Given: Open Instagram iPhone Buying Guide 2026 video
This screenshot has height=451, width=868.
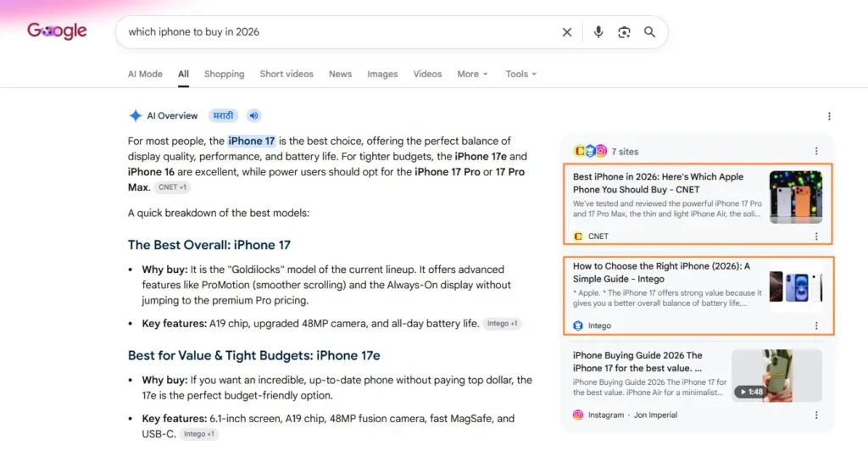Looking at the screenshot, I should tap(637, 362).
